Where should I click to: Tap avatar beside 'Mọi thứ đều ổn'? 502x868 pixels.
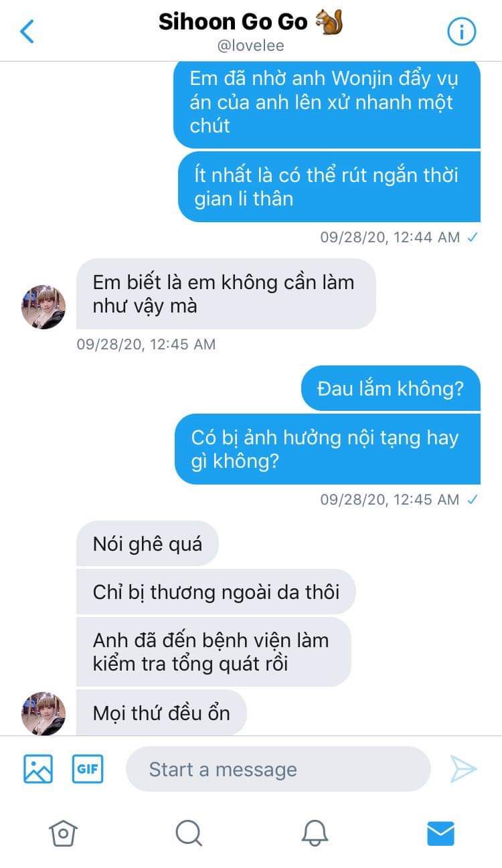pos(44,713)
